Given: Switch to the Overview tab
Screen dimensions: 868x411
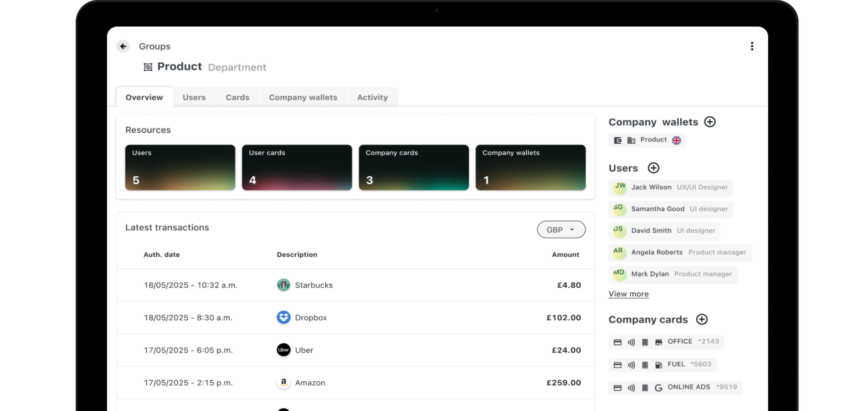Looking at the screenshot, I should click(144, 97).
